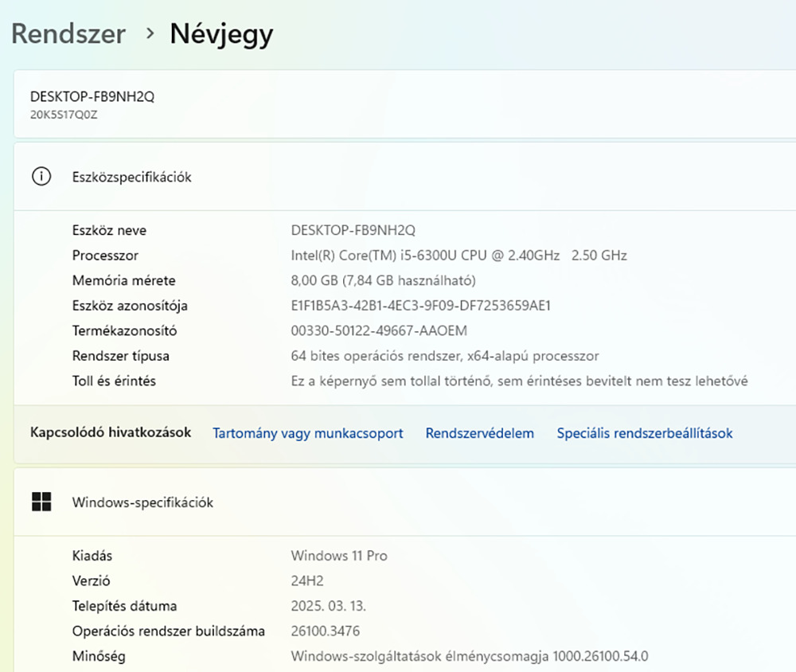This screenshot has width=796, height=672.
Task: Collapse the Eszközspecifikációk section header
Action: pyautogui.click(x=404, y=177)
